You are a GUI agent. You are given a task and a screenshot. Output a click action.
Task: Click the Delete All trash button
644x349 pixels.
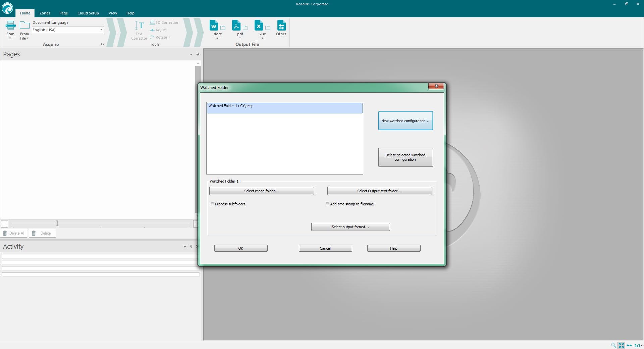click(x=14, y=233)
